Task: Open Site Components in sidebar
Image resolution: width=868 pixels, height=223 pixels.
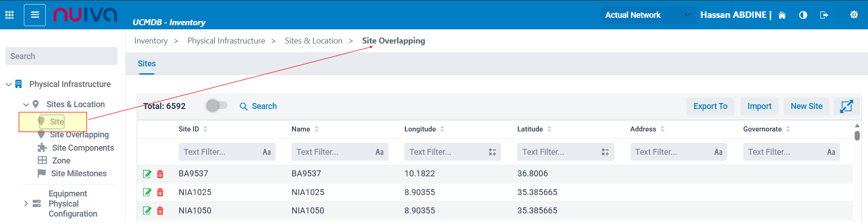Action: [83, 148]
